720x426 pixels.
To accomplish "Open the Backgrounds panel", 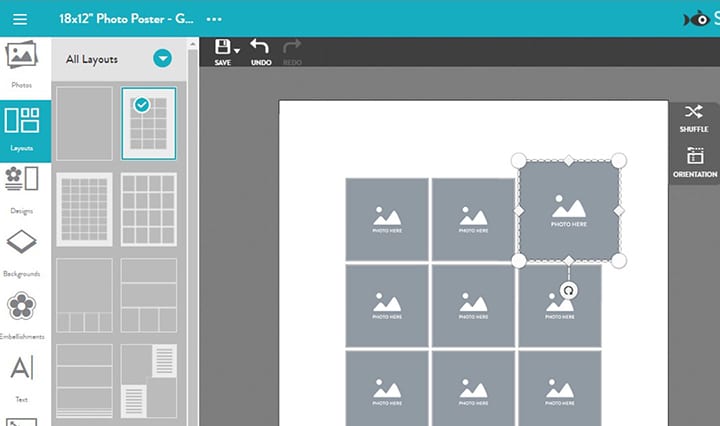I will click(x=22, y=253).
